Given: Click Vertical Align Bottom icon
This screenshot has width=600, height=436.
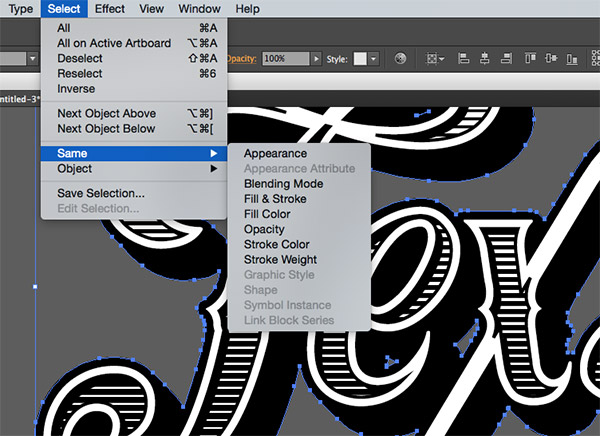Looking at the screenshot, I should pyautogui.click(x=572, y=59).
